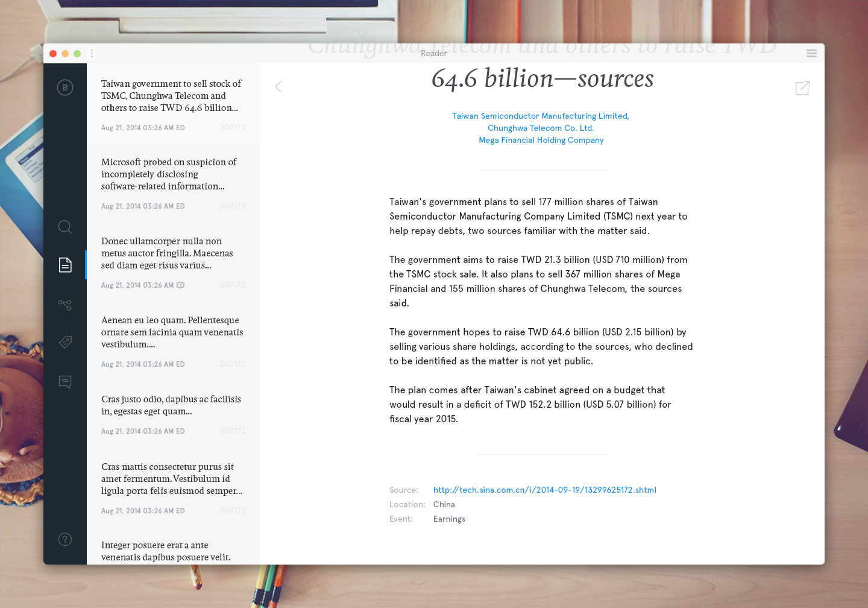Viewport: 868px width, 608px height.
Task: Click date under Aenean eu leo article
Action: click(143, 364)
